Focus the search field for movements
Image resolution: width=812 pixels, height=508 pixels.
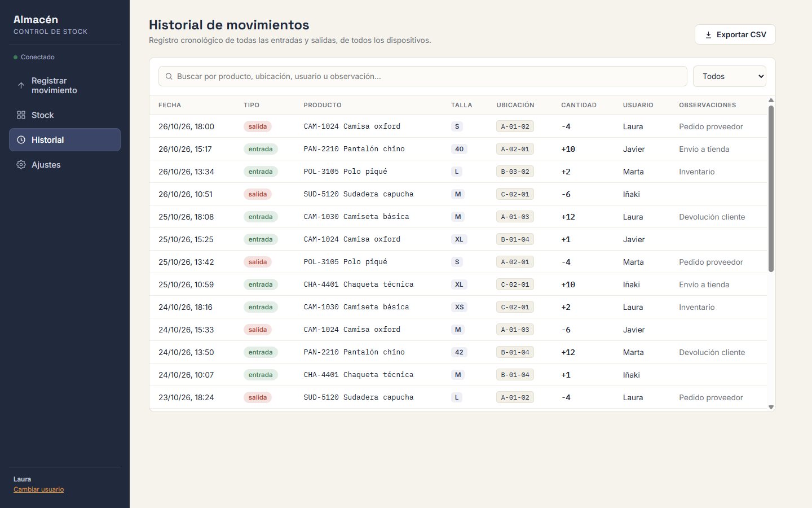coord(423,77)
